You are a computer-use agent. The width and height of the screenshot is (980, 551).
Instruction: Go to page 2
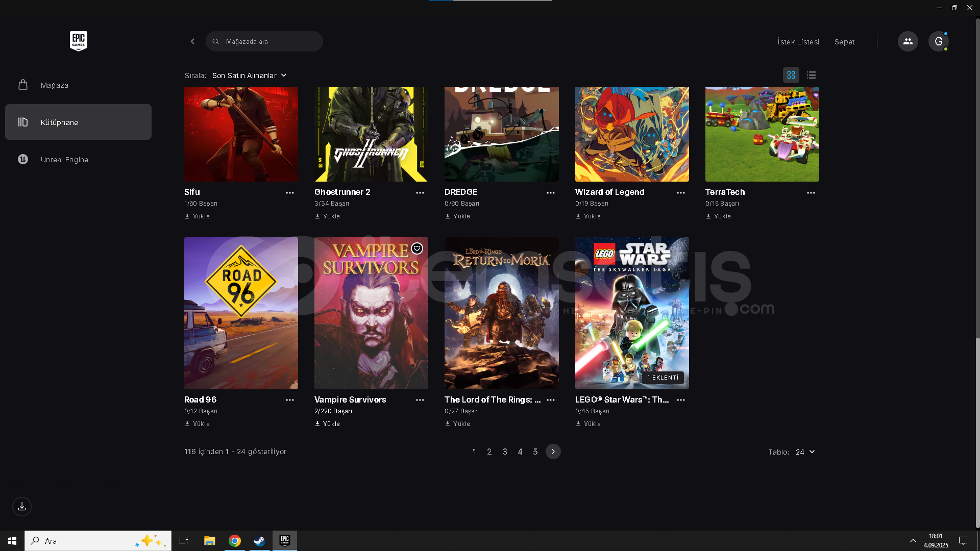489,452
